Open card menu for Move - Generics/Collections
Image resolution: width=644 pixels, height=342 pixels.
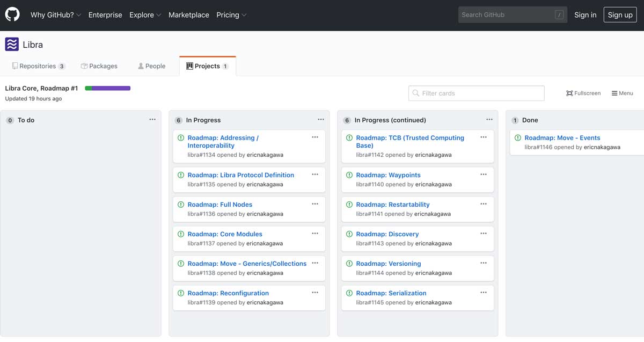[x=315, y=263]
